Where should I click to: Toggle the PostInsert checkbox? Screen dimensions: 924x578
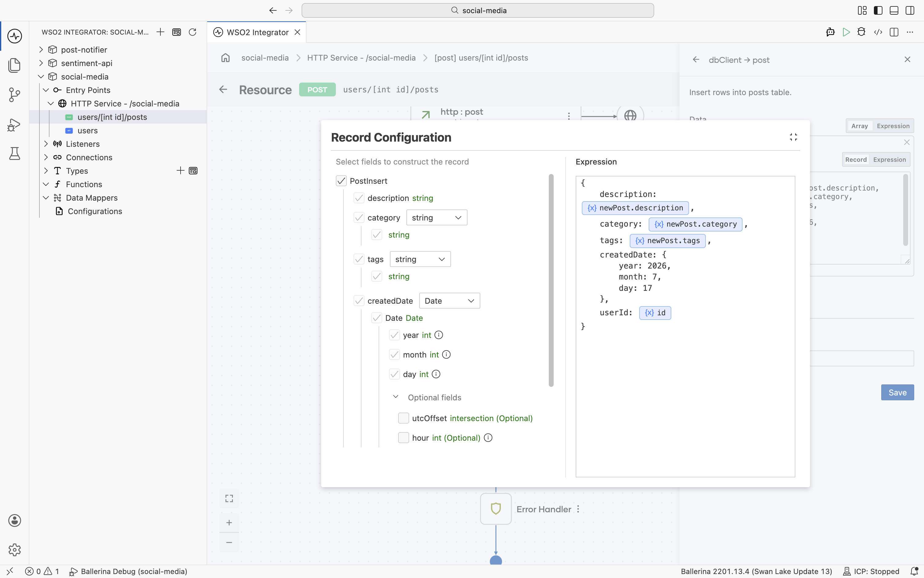(x=341, y=181)
